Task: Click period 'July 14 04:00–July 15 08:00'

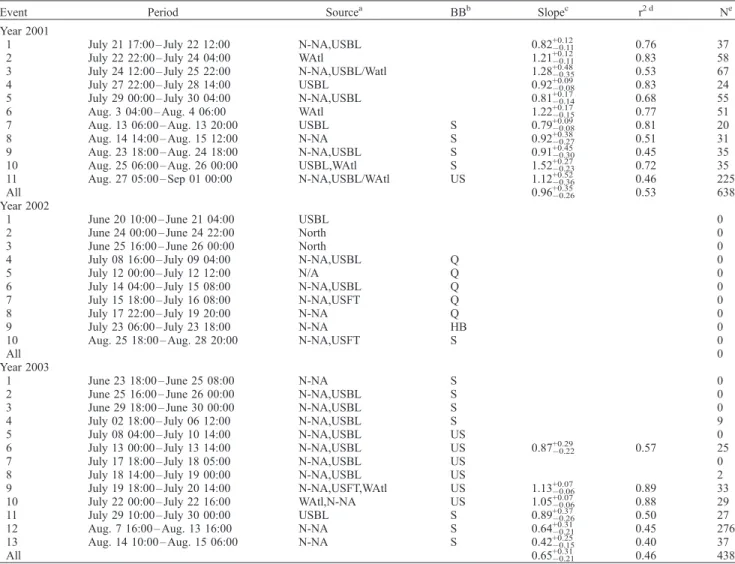Action: (159, 286)
